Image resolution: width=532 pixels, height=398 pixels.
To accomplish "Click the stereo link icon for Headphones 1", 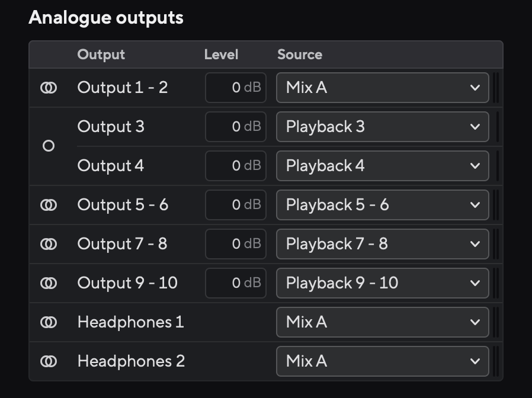I will tap(50, 322).
